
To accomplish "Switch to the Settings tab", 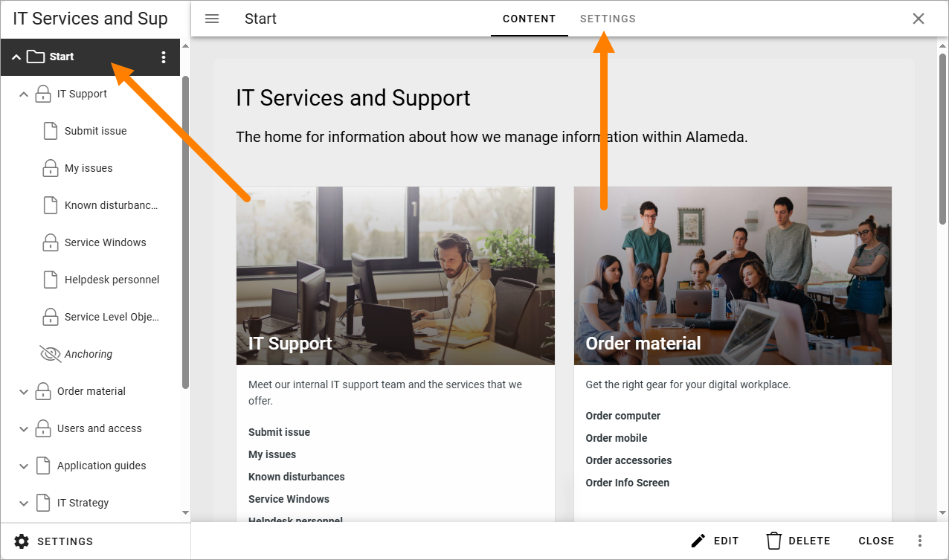I will (x=608, y=19).
